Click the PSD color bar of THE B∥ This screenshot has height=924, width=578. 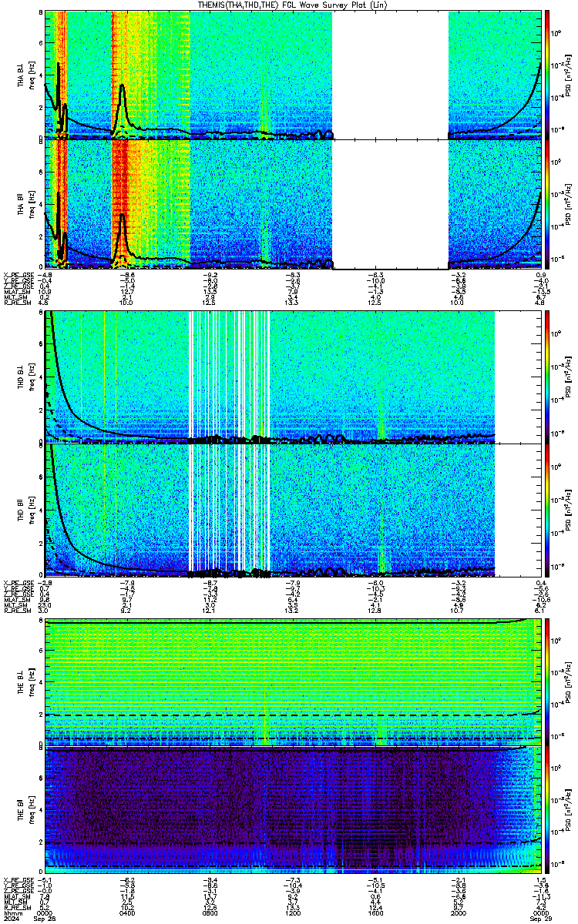[x=548, y=811]
